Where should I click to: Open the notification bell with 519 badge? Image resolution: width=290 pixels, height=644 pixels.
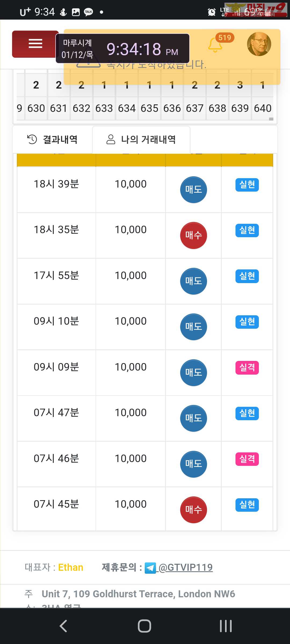click(x=215, y=45)
